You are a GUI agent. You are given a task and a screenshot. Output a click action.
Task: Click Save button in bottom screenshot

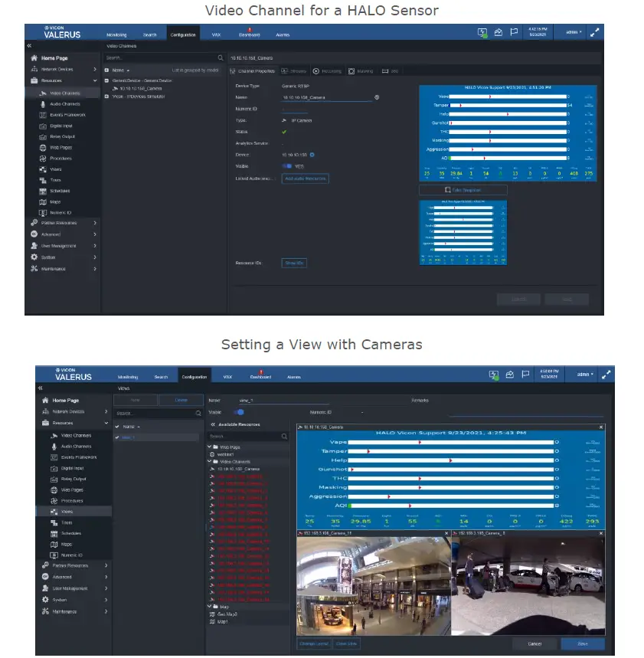click(582, 643)
